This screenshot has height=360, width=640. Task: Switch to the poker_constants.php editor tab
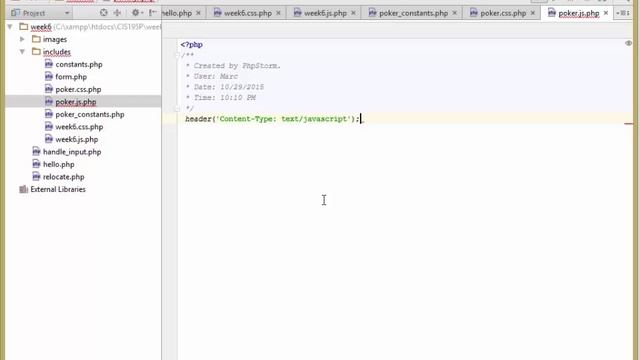(x=413, y=13)
